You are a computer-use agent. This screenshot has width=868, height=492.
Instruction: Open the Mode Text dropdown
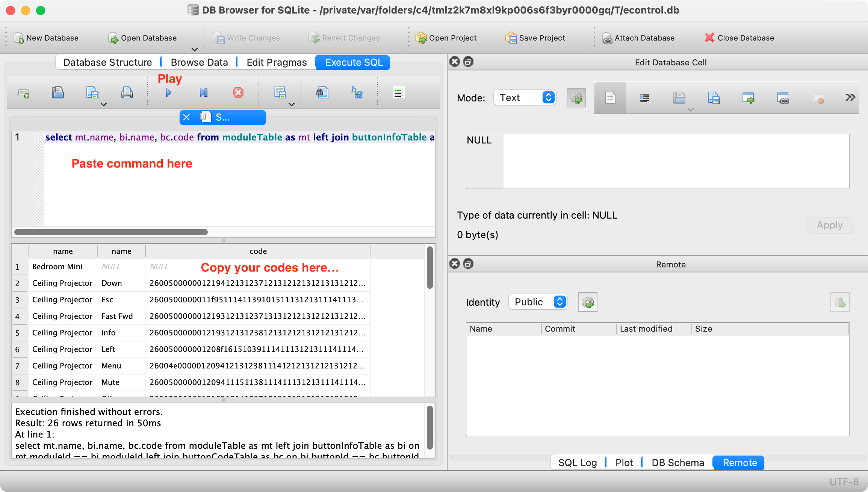(525, 98)
